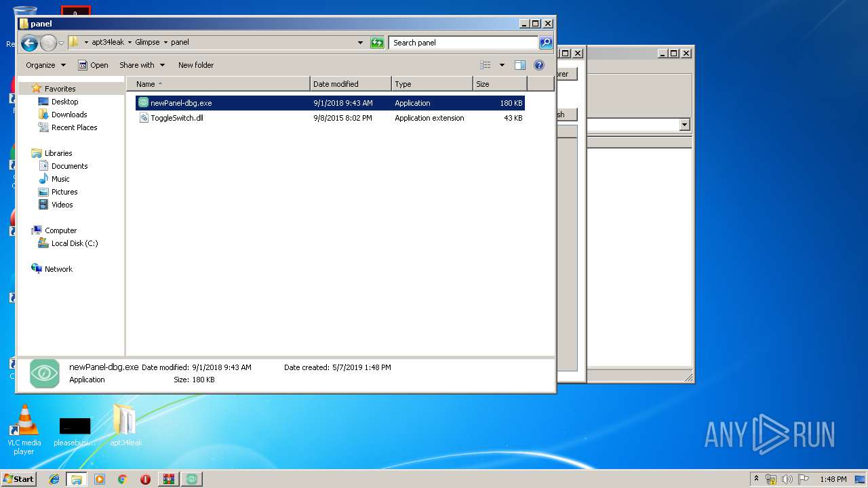
Task: Open Computer in the navigation pane
Action: point(60,230)
